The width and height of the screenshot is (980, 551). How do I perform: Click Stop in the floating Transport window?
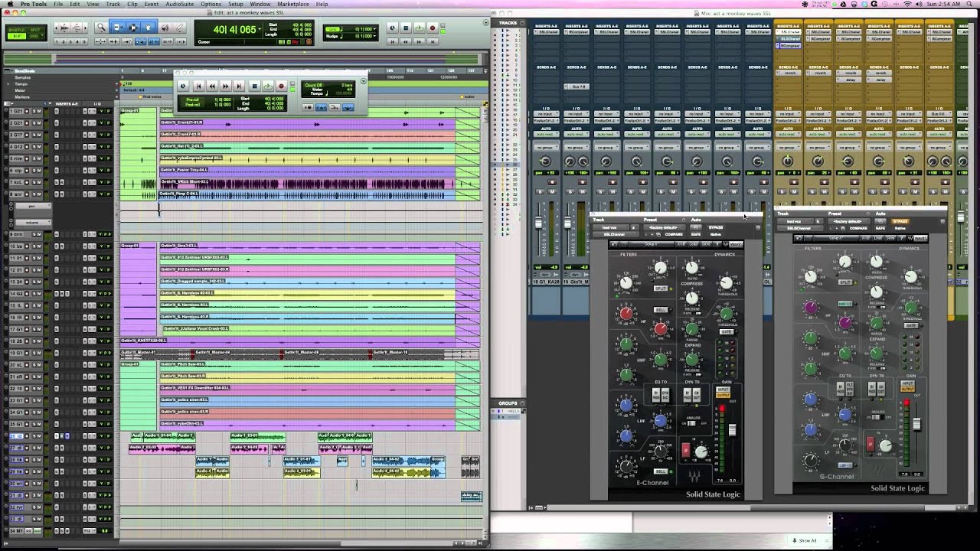[x=254, y=86]
